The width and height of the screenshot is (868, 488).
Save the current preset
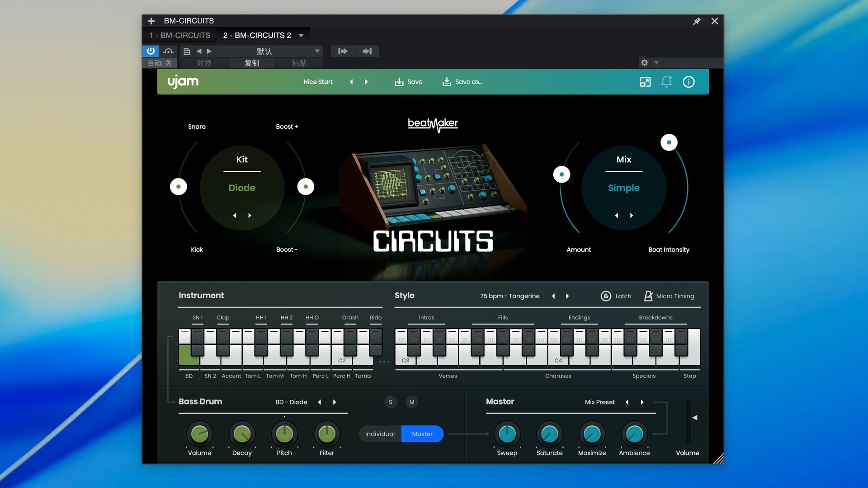pyautogui.click(x=408, y=82)
